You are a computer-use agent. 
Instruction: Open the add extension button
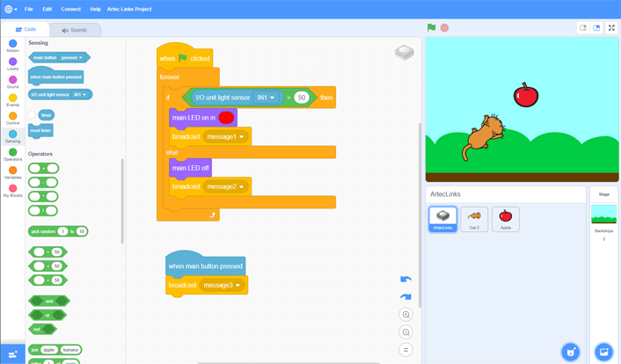12,353
